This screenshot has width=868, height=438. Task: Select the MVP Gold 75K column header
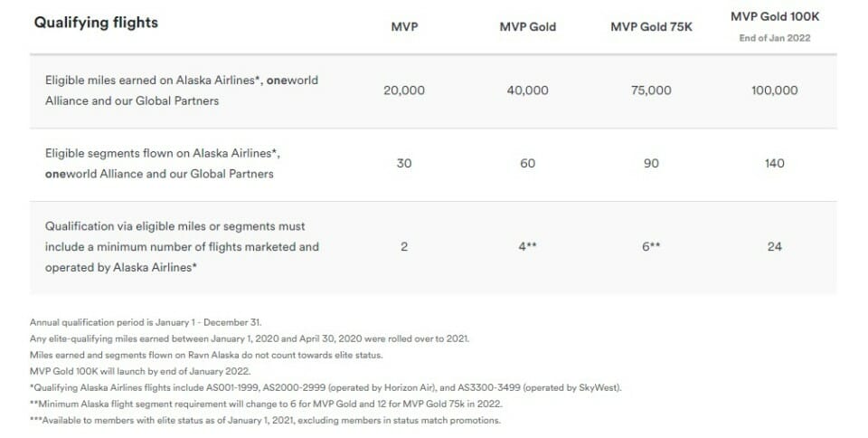point(651,26)
